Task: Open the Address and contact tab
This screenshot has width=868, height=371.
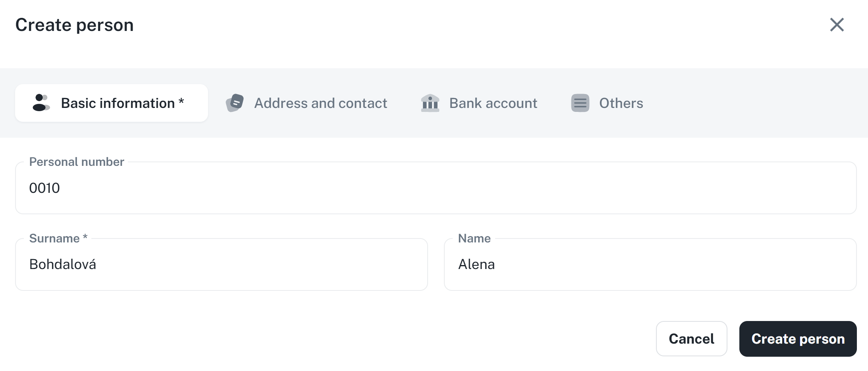Action: pyautogui.click(x=320, y=103)
